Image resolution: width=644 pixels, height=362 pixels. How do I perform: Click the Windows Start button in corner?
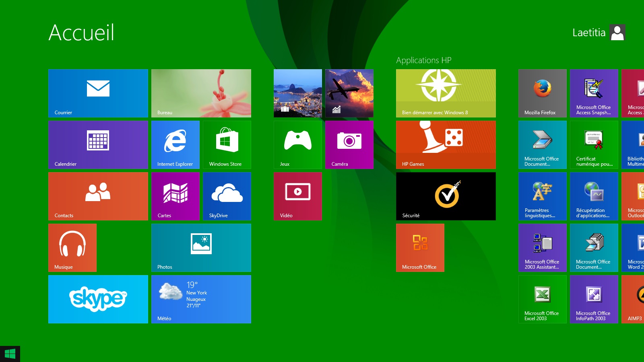(x=10, y=354)
